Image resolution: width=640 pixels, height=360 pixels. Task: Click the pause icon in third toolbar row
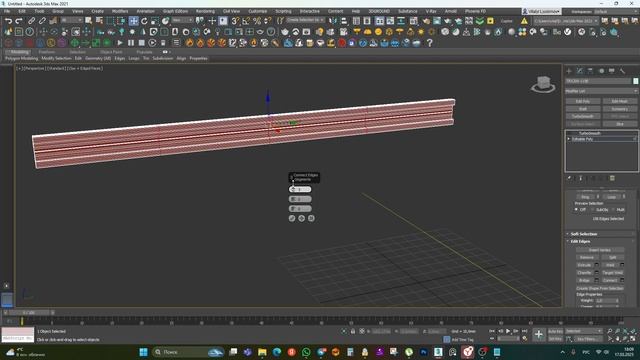click(131, 42)
